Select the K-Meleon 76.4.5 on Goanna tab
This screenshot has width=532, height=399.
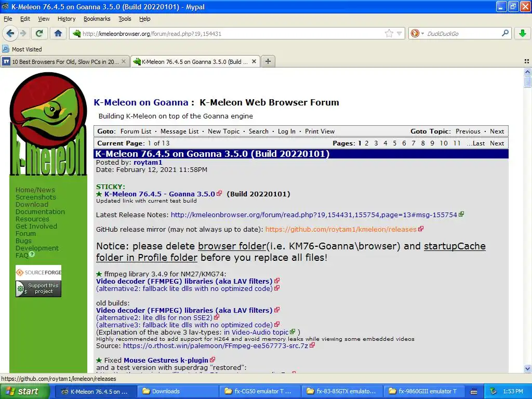[x=196, y=61]
